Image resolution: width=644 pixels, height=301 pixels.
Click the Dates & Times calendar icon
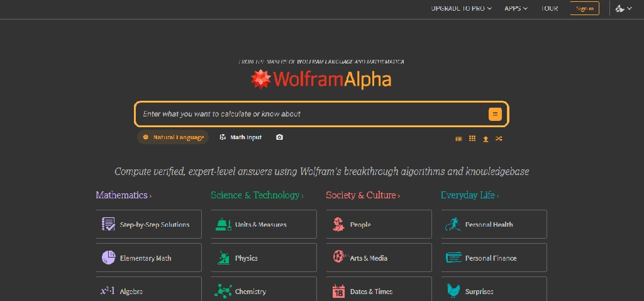coord(338,291)
